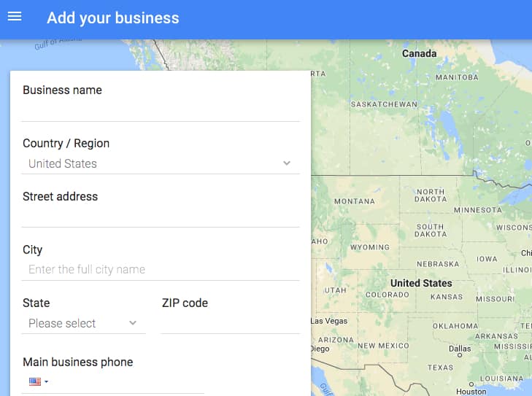The height and width of the screenshot is (396, 532).
Task: Select the City name input field
Action: coord(161,270)
